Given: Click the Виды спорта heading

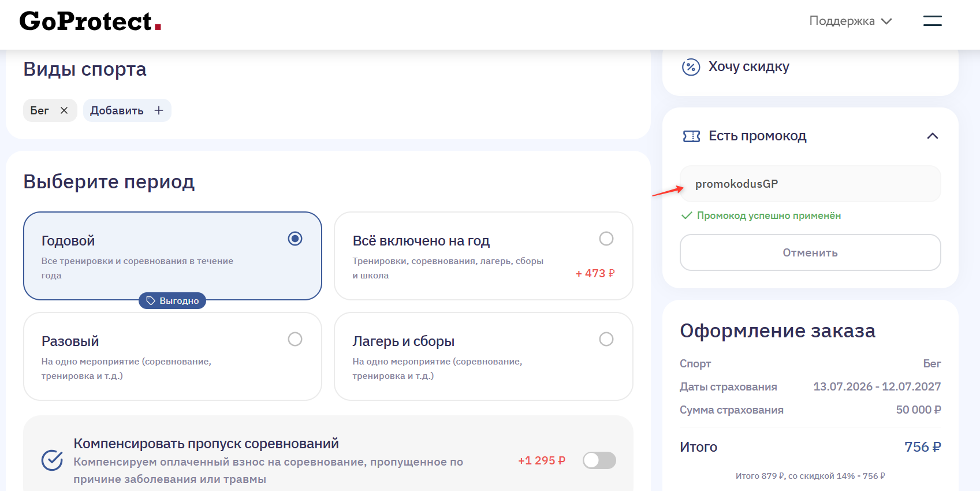Looking at the screenshot, I should coord(85,69).
